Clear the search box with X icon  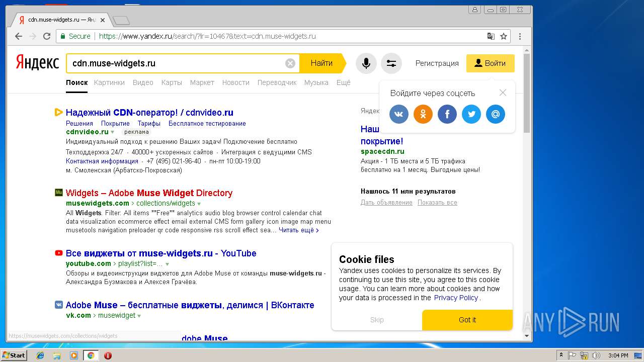pos(290,63)
